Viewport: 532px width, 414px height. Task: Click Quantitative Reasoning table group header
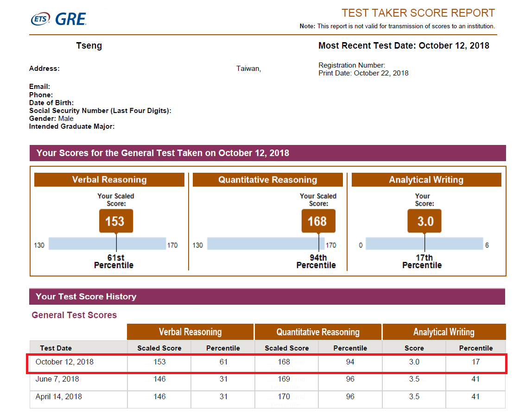point(318,332)
